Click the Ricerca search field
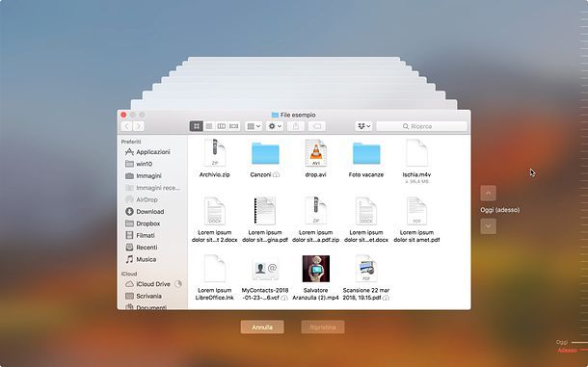This screenshot has height=367, width=588. [422, 126]
